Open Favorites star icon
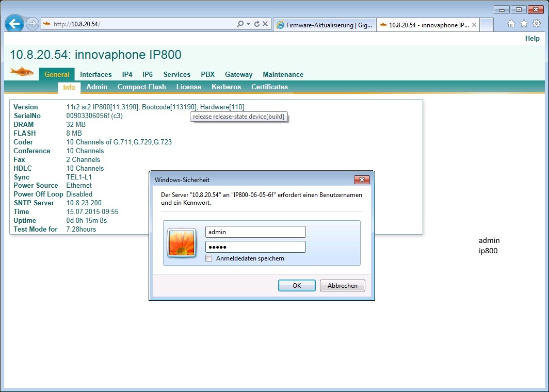The height and width of the screenshot is (392, 549). (x=524, y=23)
